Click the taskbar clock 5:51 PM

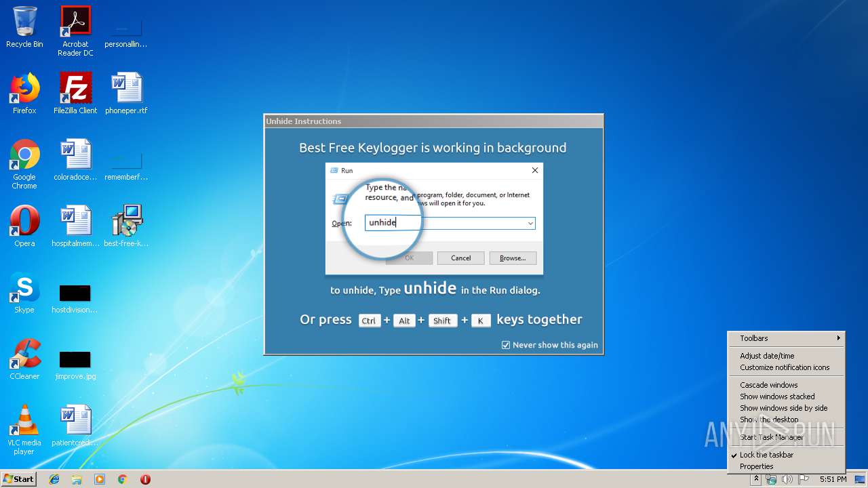(x=833, y=479)
